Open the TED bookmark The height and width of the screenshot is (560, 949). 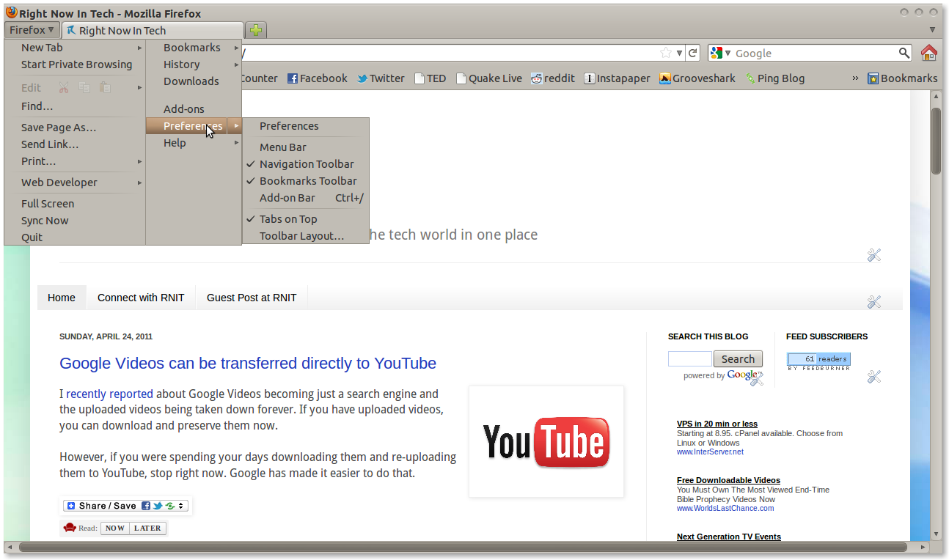430,78
